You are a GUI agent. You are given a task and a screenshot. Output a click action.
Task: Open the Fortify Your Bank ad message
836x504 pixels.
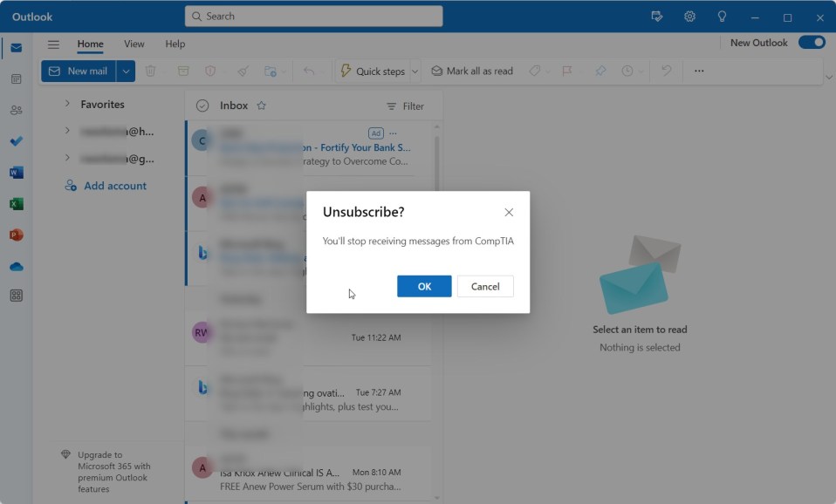coord(309,148)
